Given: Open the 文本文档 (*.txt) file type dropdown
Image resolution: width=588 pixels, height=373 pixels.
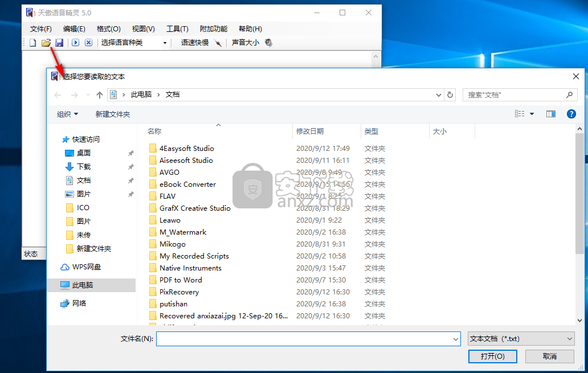Looking at the screenshot, I should pyautogui.click(x=521, y=339).
